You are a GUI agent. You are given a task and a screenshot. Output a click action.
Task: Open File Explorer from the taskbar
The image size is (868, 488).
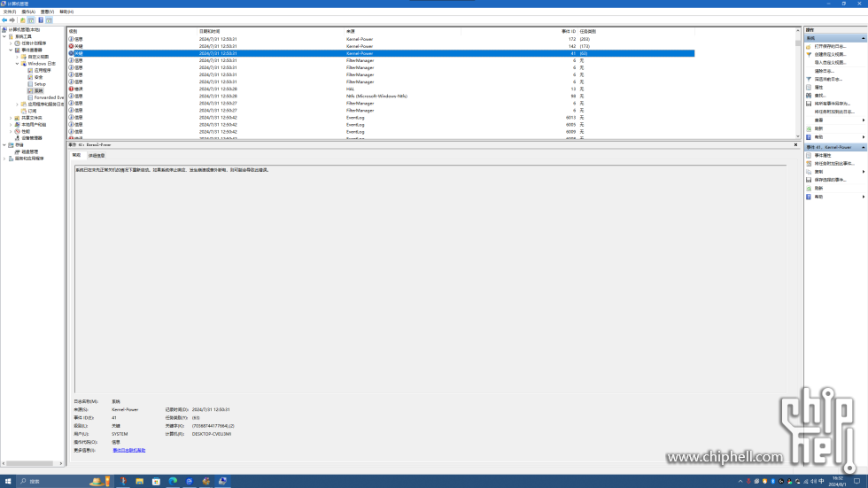click(140, 482)
